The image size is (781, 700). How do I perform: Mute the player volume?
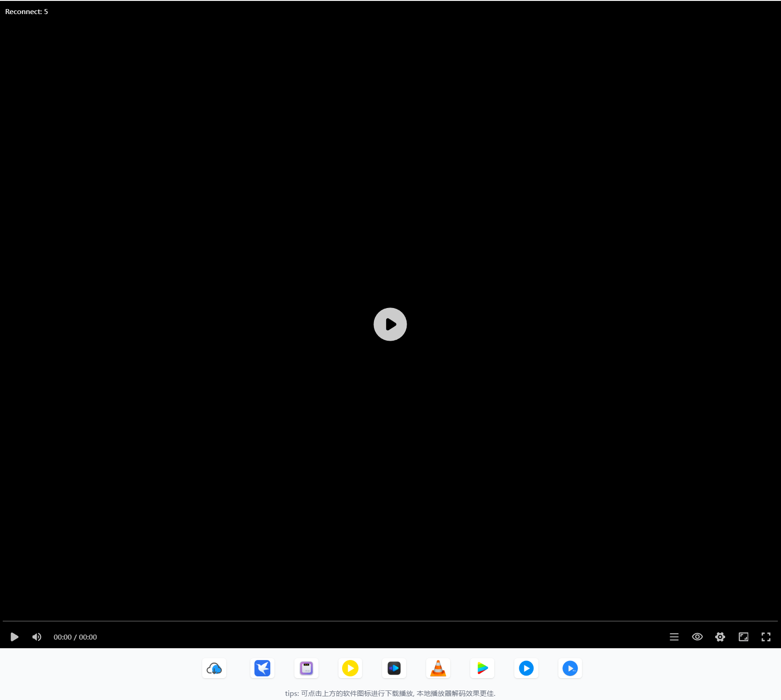[37, 637]
